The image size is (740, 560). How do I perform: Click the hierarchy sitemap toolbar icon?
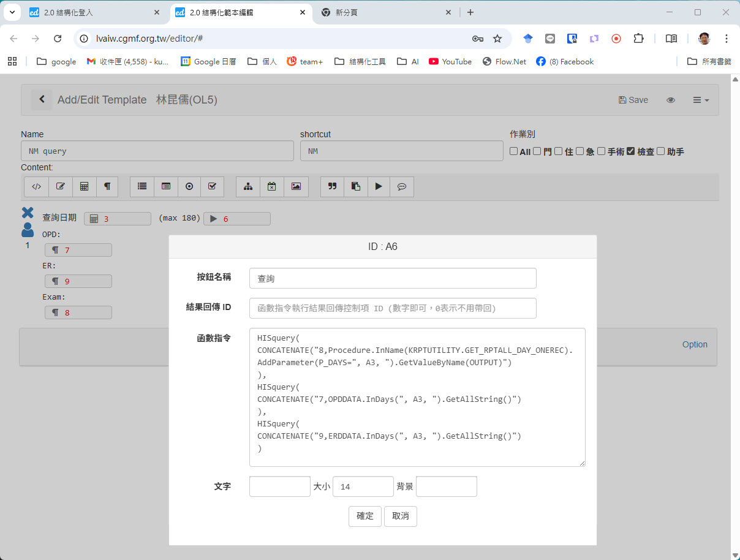[248, 187]
